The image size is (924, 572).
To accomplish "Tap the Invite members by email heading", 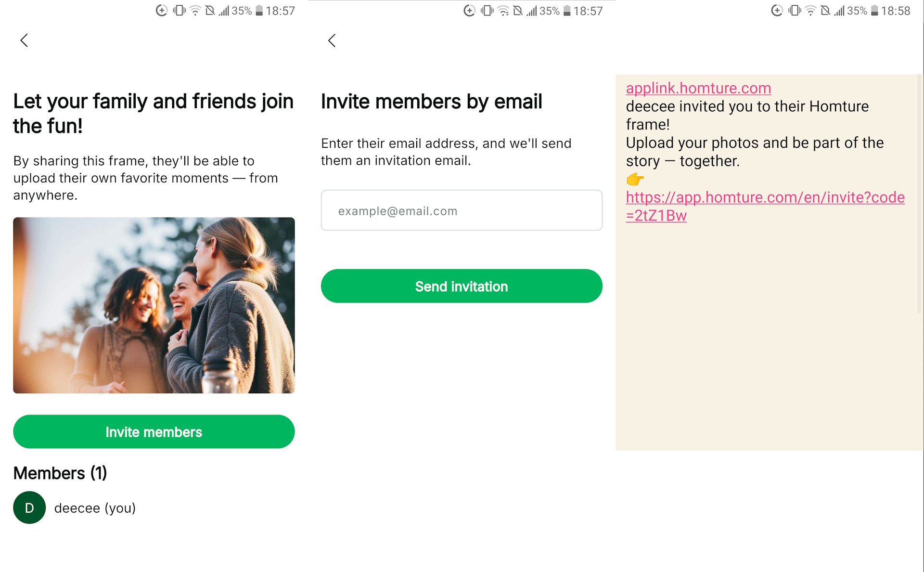I will point(431,102).
